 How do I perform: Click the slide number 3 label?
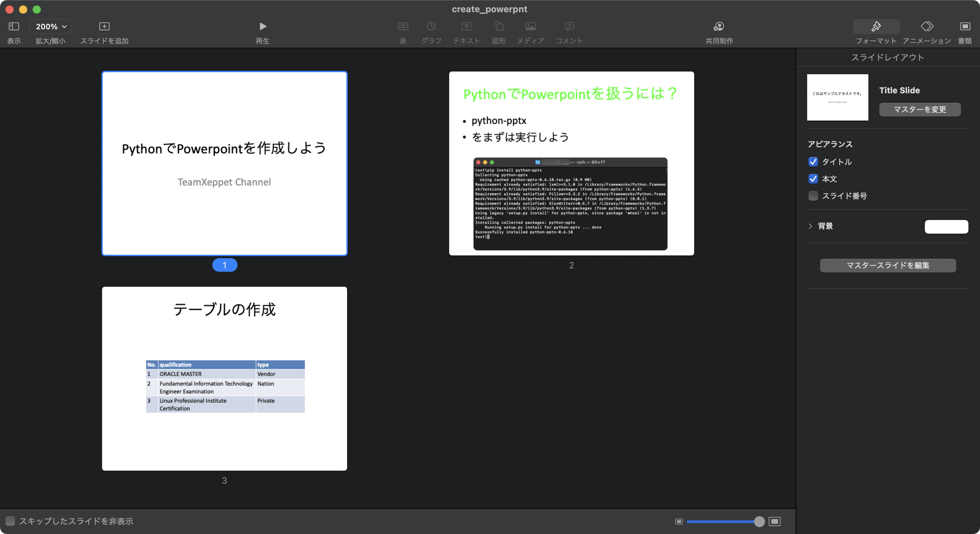point(225,481)
